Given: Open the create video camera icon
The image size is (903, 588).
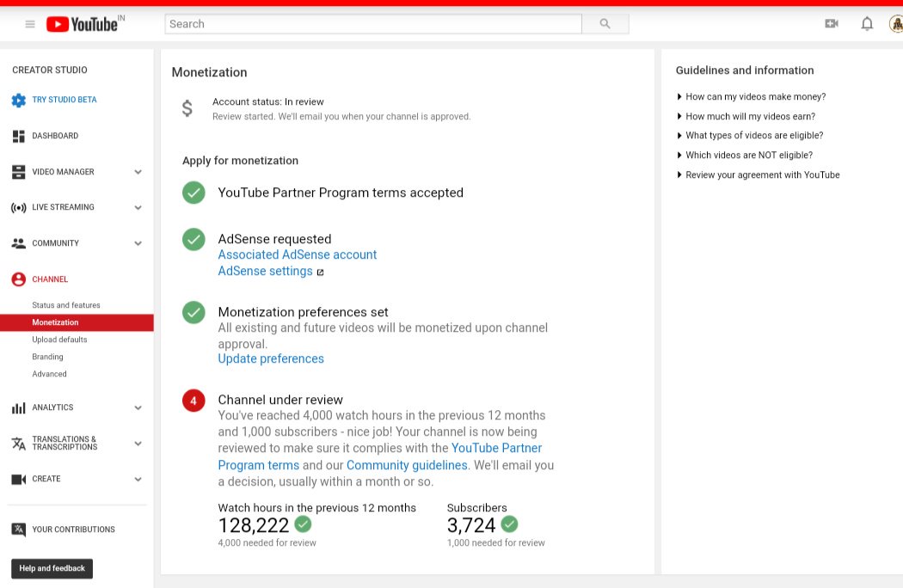Looking at the screenshot, I should (x=831, y=23).
